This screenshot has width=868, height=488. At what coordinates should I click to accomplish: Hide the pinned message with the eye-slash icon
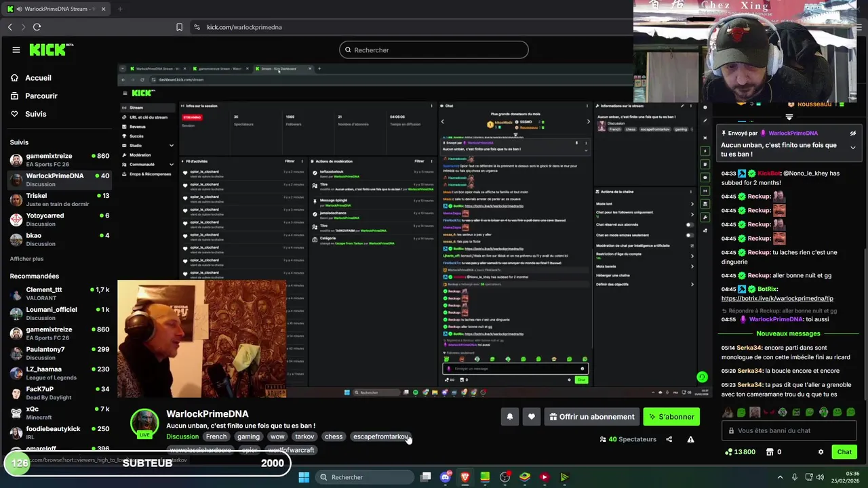[852, 134]
